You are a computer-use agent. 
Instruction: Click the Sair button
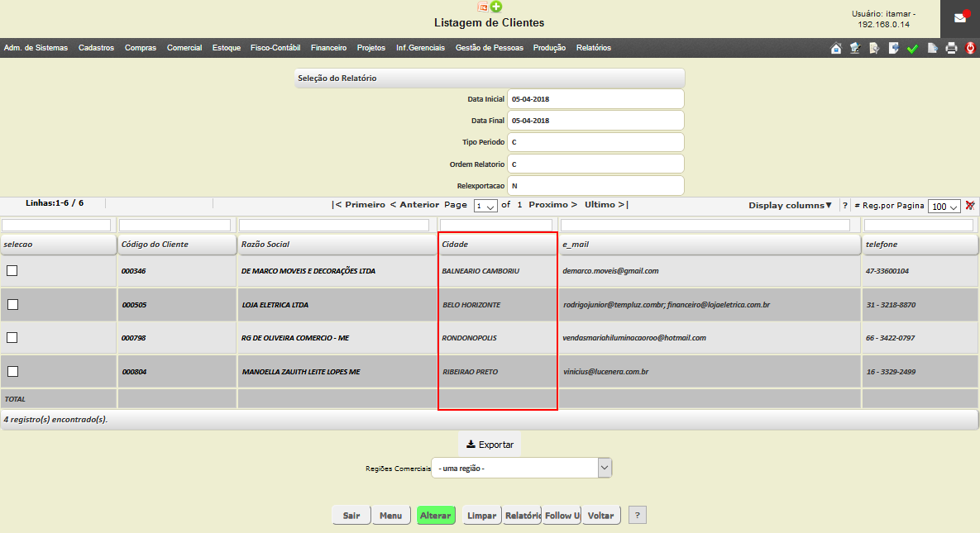point(351,516)
